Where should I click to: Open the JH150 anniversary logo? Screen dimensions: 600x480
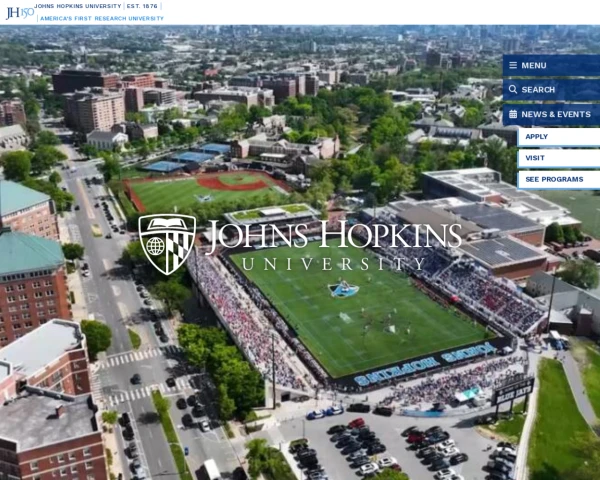tap(20, 13)
